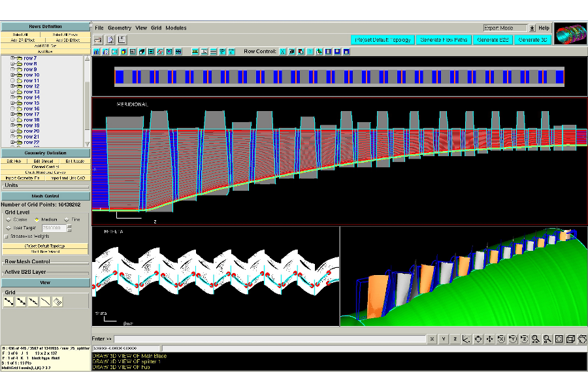Click the X axis view button
The height and width of the screenshot is (392, 588).
(x=432, y=339)
